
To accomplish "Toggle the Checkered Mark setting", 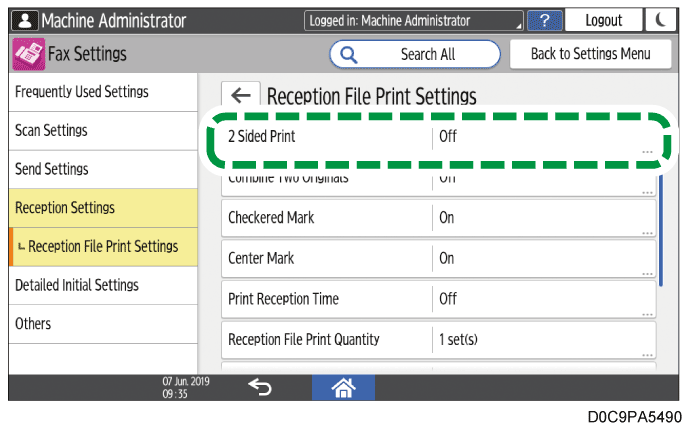I will tap(438, 218).
